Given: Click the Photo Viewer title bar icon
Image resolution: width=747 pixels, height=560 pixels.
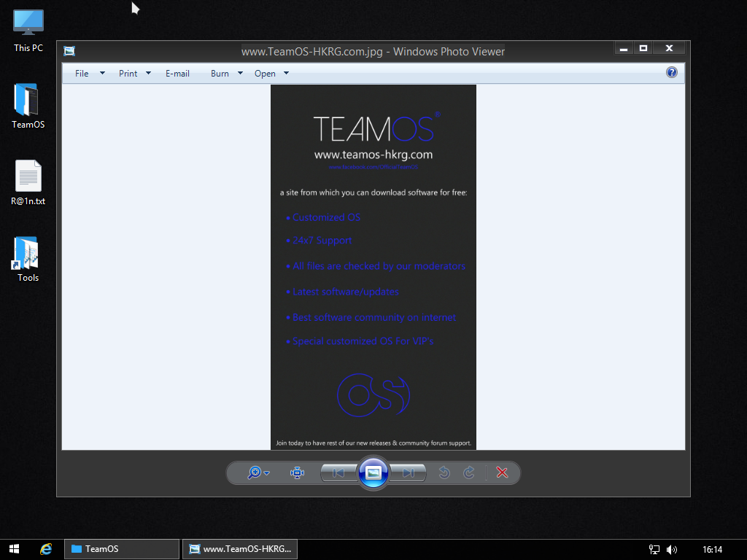Looking at the screenshot, I should (69, 51).
